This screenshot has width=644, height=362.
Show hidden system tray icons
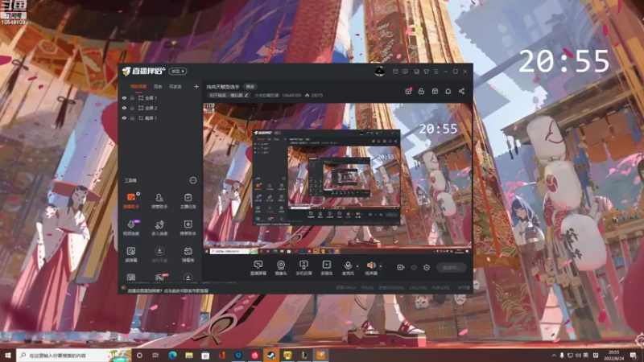click(554, 355)
